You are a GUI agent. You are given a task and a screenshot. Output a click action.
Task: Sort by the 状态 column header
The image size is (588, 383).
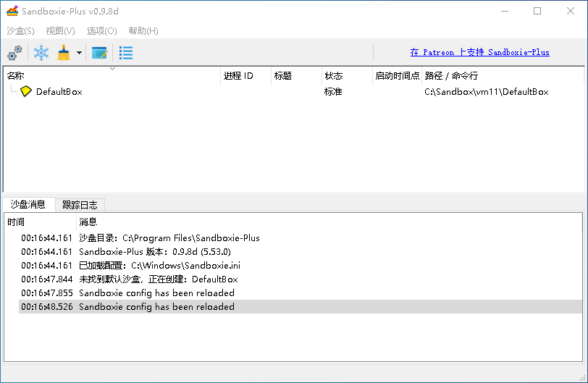point(348,76)
